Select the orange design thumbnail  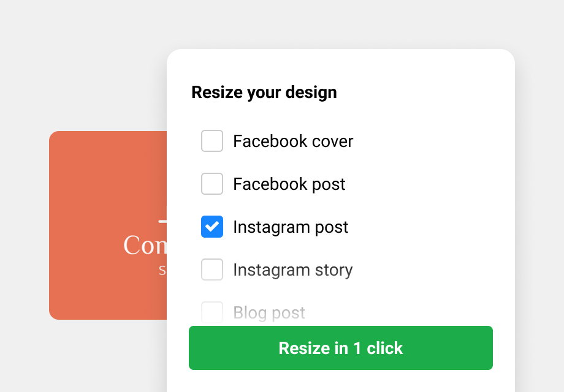[104, 184]
